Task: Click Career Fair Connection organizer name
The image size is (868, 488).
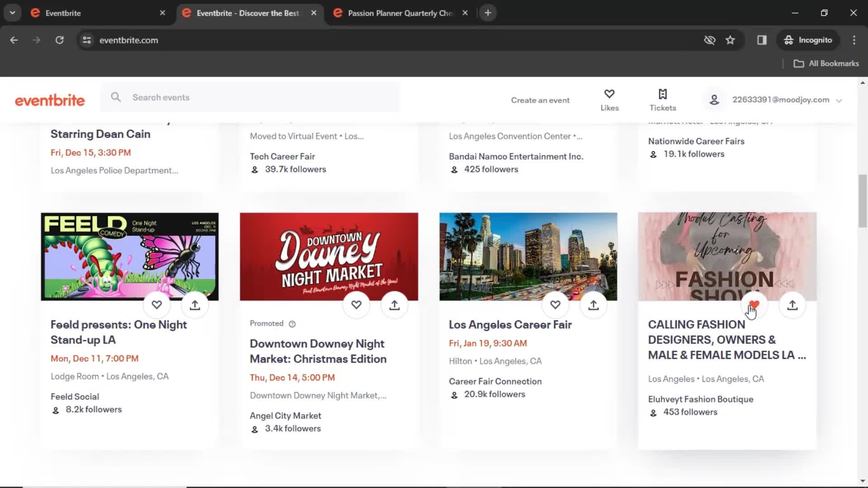Action: (495, 381)
